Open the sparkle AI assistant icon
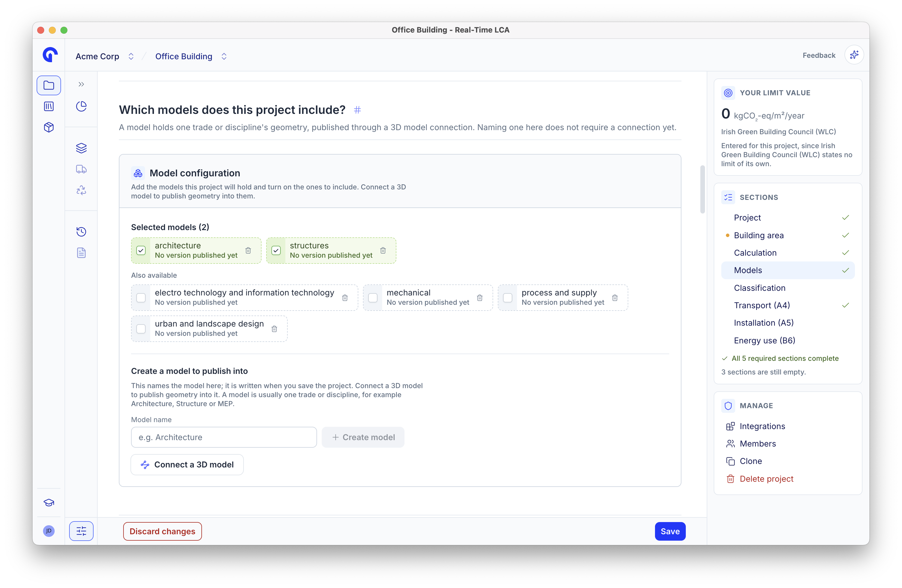This screenshot has width=902, height=588. tap(854, 55)
